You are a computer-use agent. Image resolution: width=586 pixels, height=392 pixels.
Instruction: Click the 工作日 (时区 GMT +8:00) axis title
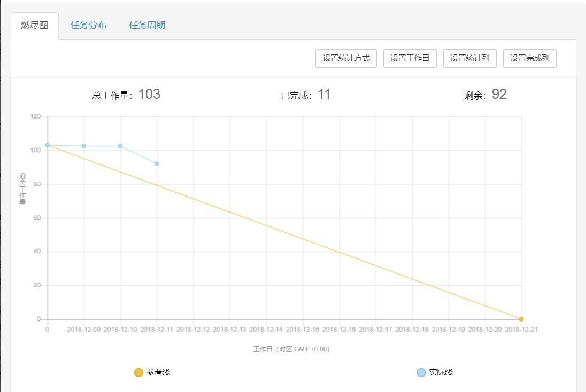click(x=291, y=349)
